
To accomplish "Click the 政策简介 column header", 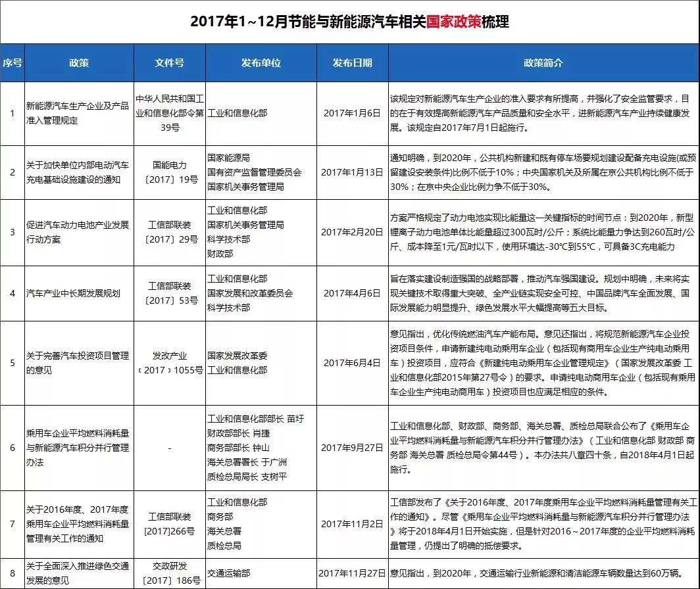I will coord(543,63).
